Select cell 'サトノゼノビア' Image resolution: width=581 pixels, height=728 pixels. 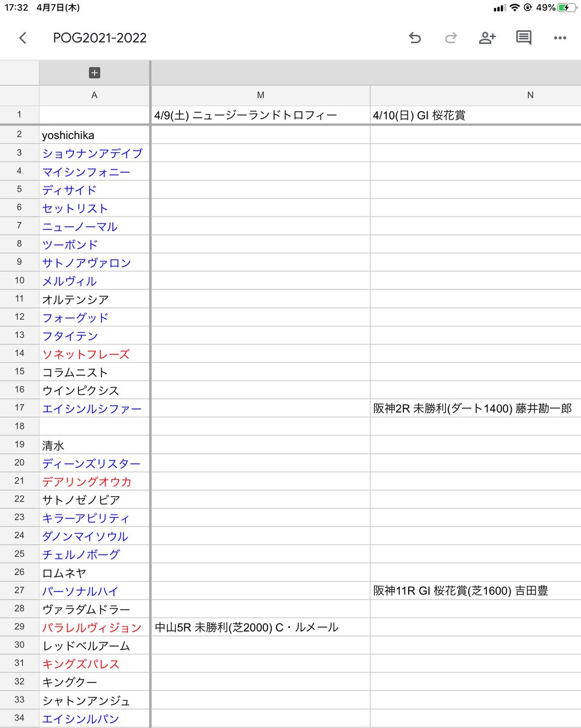pos(94,500)
